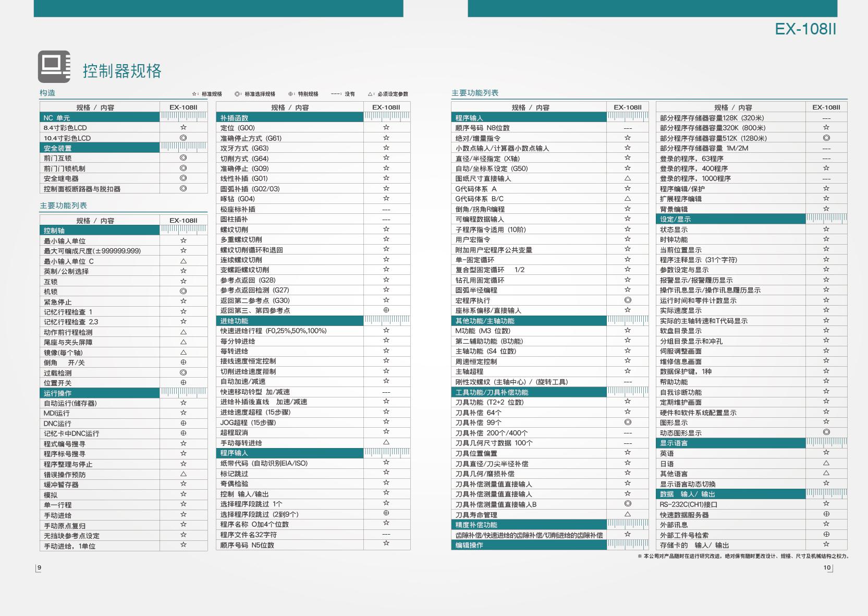Click the MDI运行 row
This screenshot has height=616, width=868.
pos(124,413)
